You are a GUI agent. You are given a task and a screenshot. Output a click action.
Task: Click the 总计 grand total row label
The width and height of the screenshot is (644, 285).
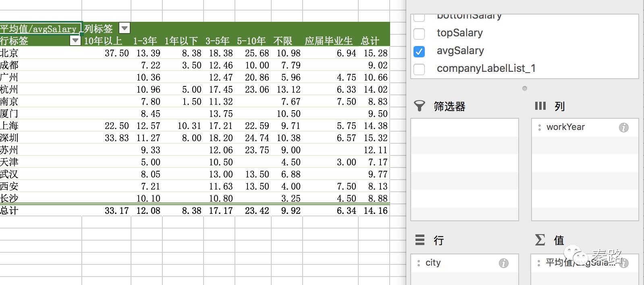(x=9, y=210)
